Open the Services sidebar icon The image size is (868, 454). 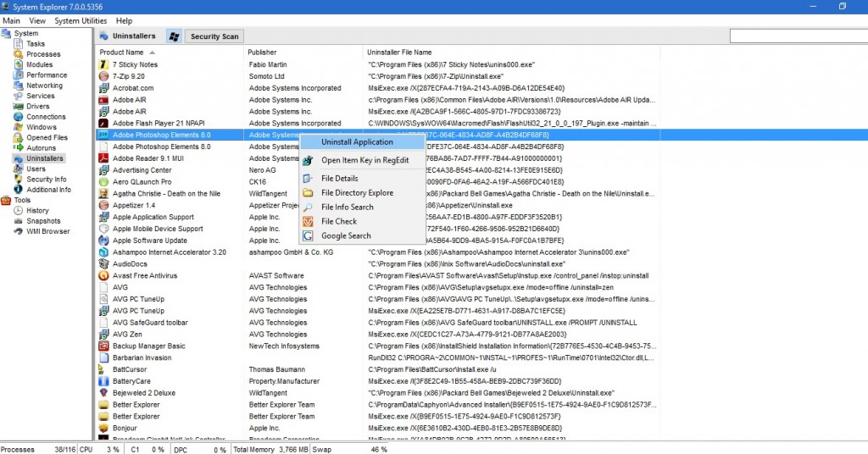pyautogui.click(x=19, y=96)
